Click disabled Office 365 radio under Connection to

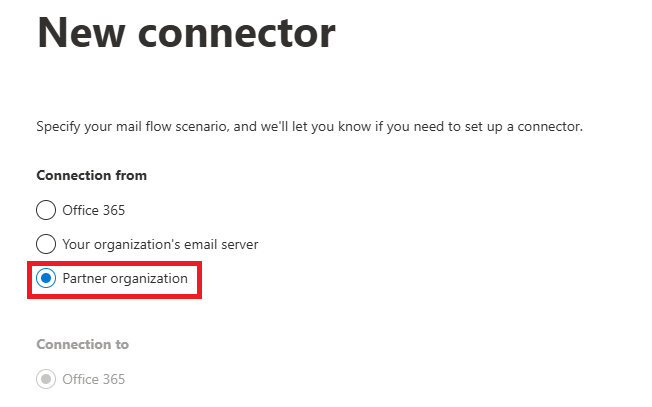[45, 379]
